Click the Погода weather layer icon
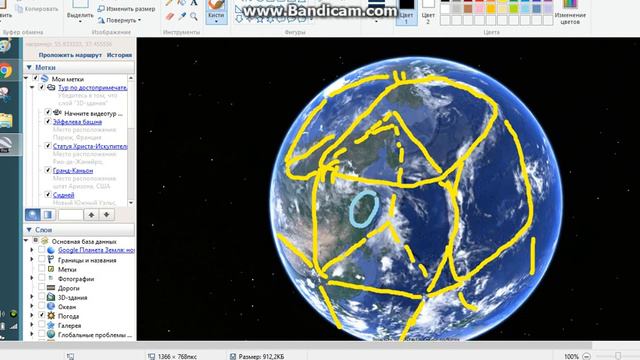Image resolution: width=640 pixels, height=360 pixels. [x=51, y=316]
